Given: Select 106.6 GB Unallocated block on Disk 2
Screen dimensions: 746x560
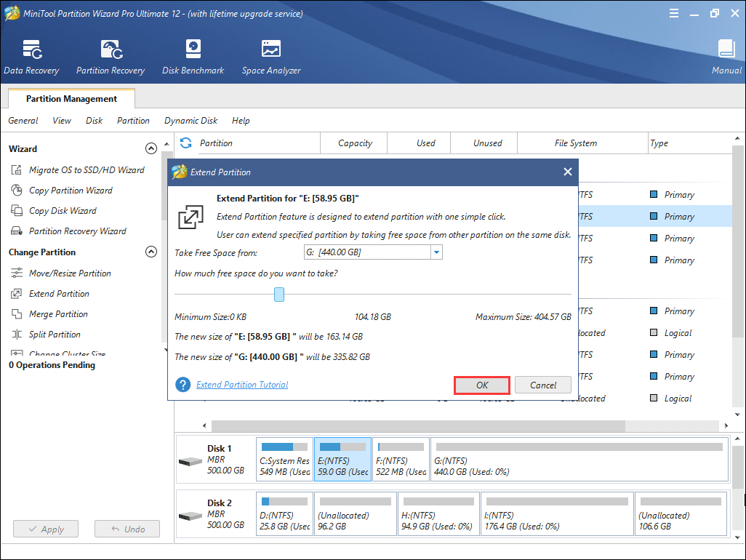Looking at the screenshot, I should [681, 514].
